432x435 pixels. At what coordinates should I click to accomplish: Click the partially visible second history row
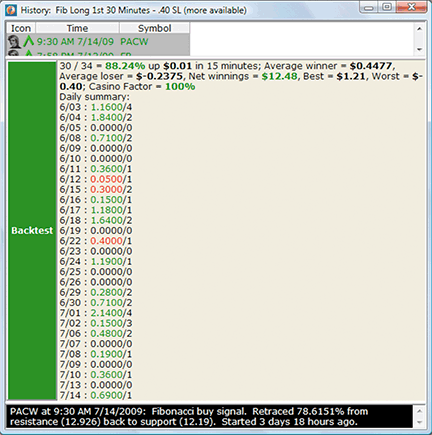pyautogui.click(x=98, y=53)
